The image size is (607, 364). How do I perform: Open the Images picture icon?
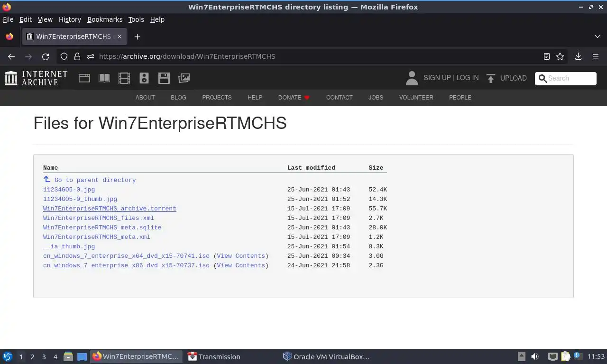pos(184,78)
